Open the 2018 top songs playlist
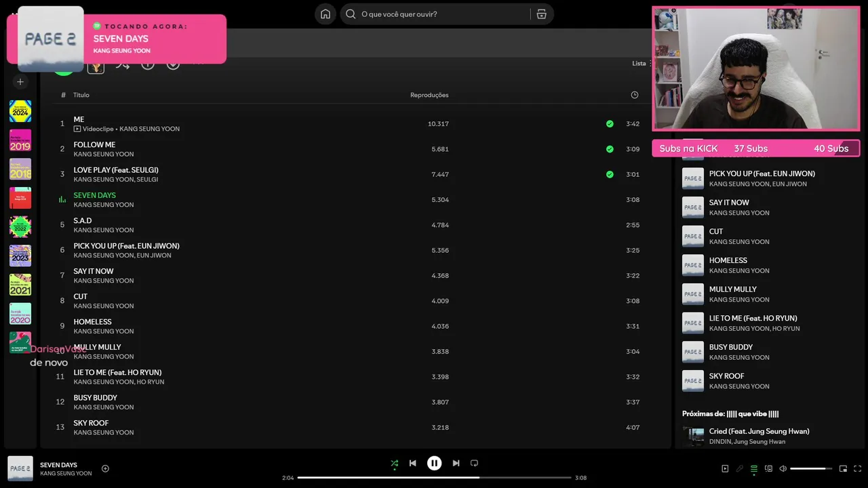 pyautogui.click(x=20, y=169)
